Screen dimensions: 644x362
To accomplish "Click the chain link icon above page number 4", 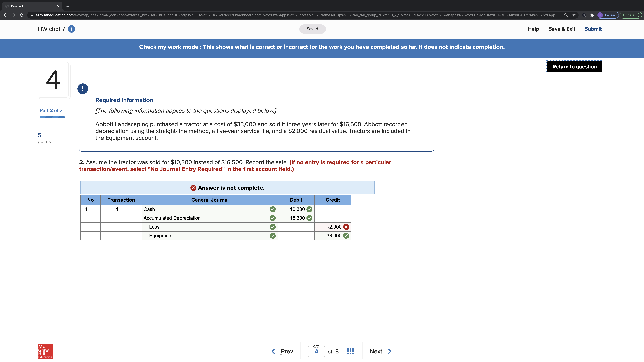I will click(x=316, y=347).
